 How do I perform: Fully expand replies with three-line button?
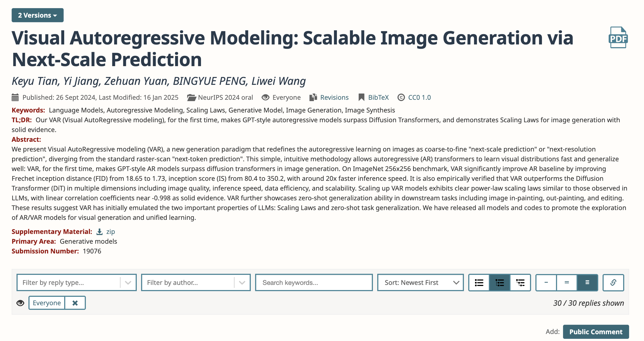click(x=587, y=282)
